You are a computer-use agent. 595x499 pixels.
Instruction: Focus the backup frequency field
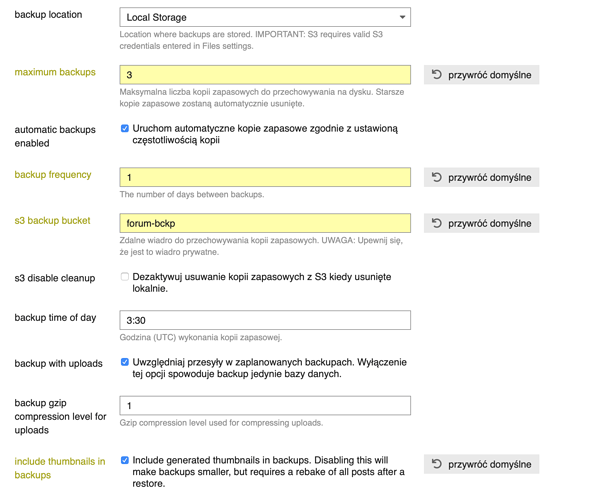pos(265,177)
